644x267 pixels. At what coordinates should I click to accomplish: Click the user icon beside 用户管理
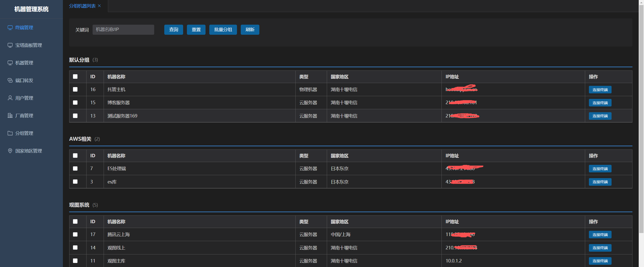click(10, 98)
